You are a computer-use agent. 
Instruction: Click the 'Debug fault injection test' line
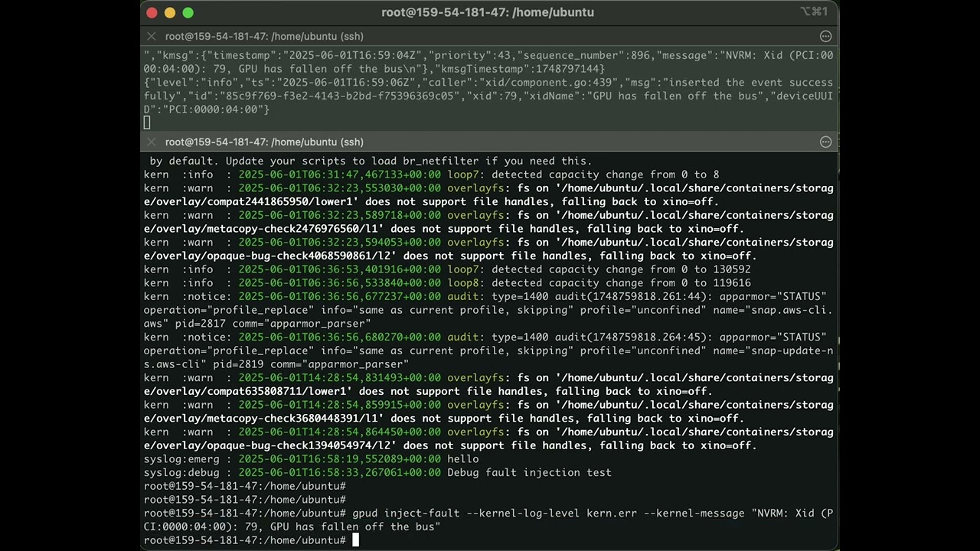377,472
